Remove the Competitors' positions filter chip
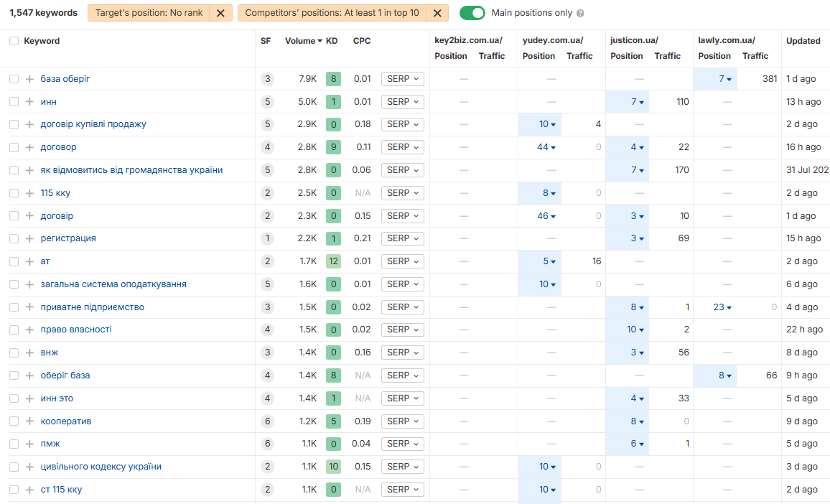The height and width of the screenshot is (504, 830). click(437, 13)
